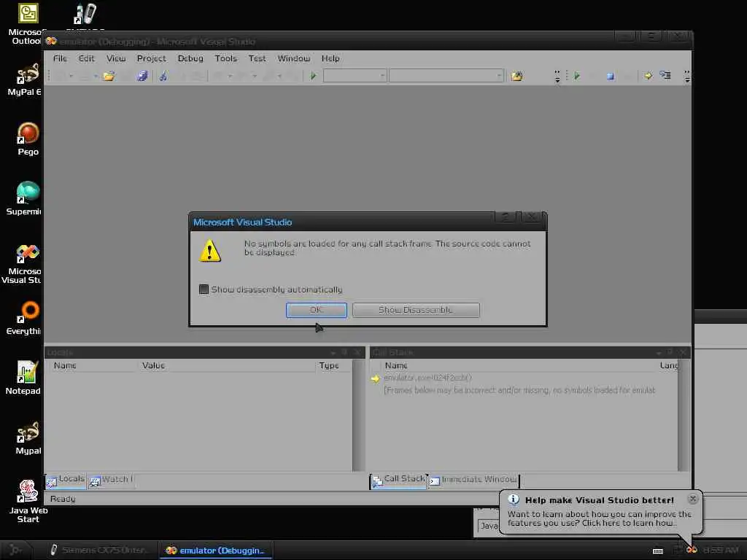Screen dimensions: 747x560
Task: Click the Open File folder icon in toolbar
Action: (x=109, y=76)
